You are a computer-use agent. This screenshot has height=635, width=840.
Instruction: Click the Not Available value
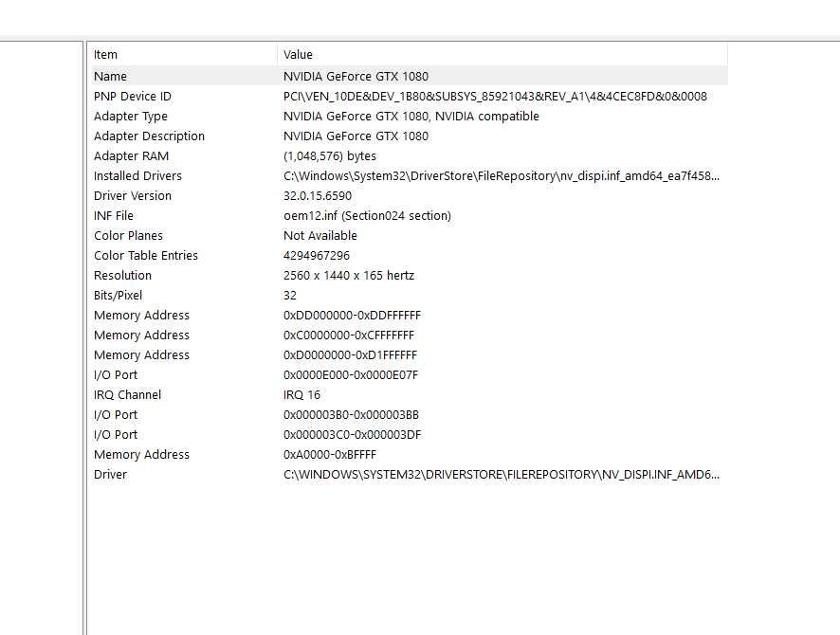point(320,236)
